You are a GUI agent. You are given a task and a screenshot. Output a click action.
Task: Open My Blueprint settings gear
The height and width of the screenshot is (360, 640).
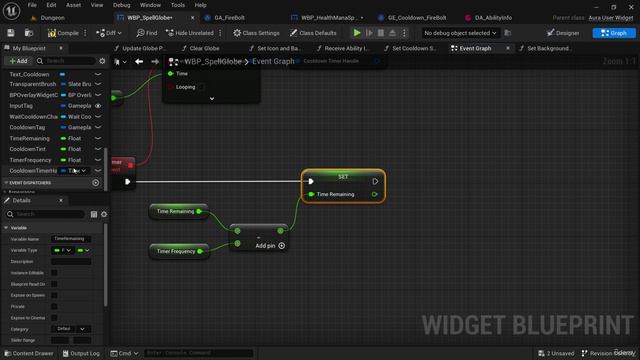[x=102, y=61]
